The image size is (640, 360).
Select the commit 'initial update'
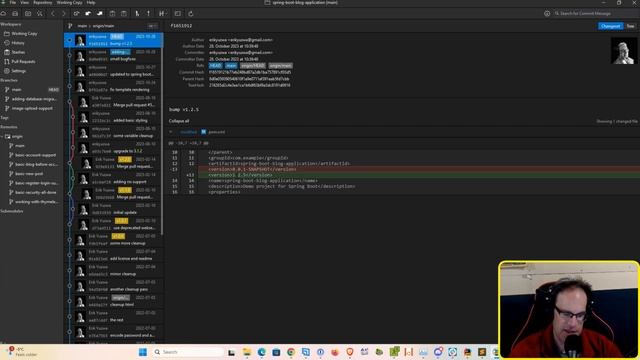tap(113, 209)
